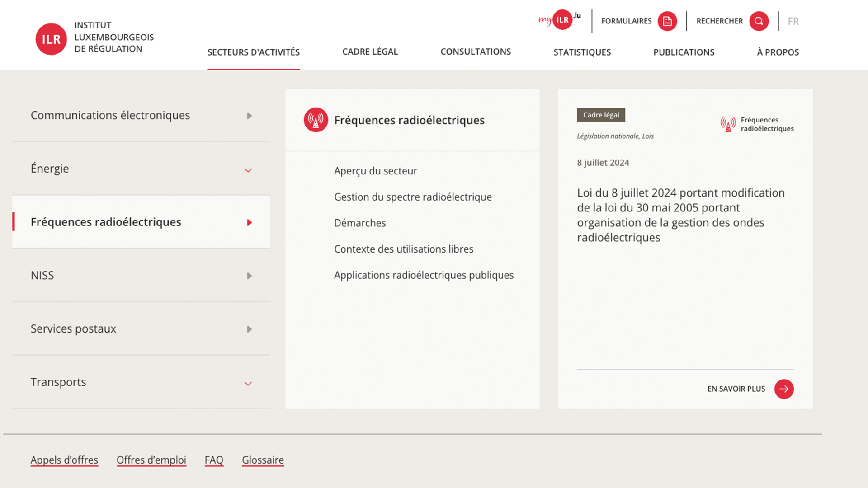This screenshot has height=488, width=868.
Task: Click the Glossaire footer link
Action: click(x=263, y=460)
